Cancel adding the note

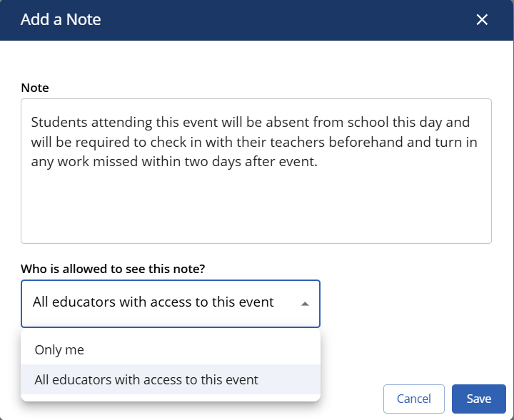[x=414, y=399]
